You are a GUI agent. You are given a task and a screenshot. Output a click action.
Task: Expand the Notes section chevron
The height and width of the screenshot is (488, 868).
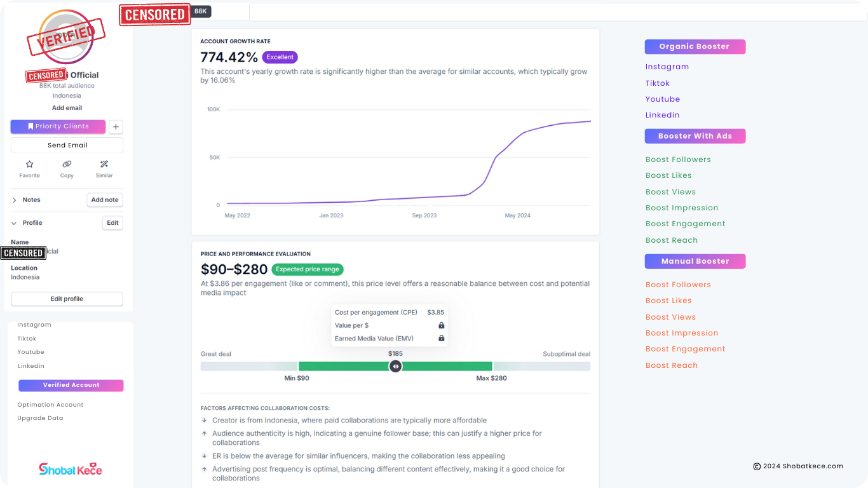pos(15,200)
